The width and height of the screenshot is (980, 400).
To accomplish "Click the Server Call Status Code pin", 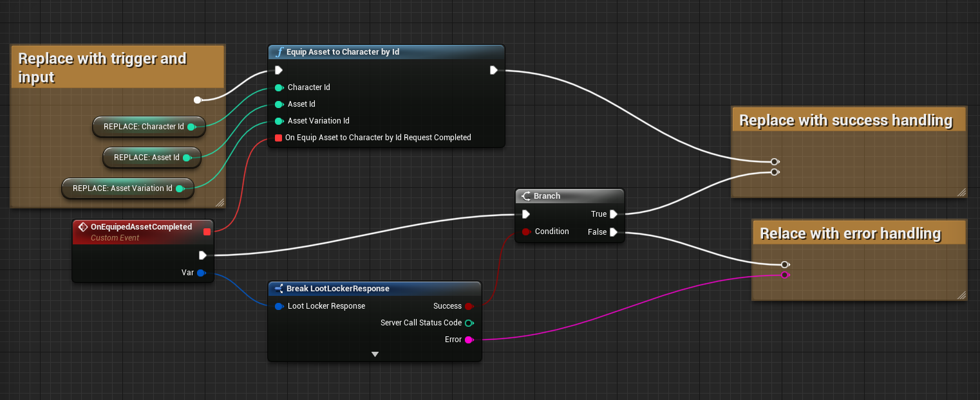I will click(469, 323).
